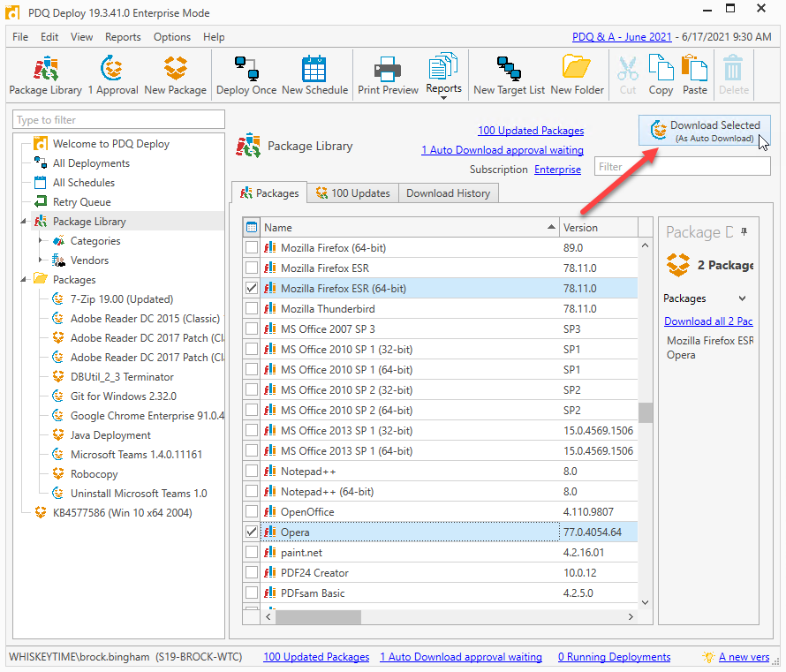Create a New Schedule

(x=314, y=75)
